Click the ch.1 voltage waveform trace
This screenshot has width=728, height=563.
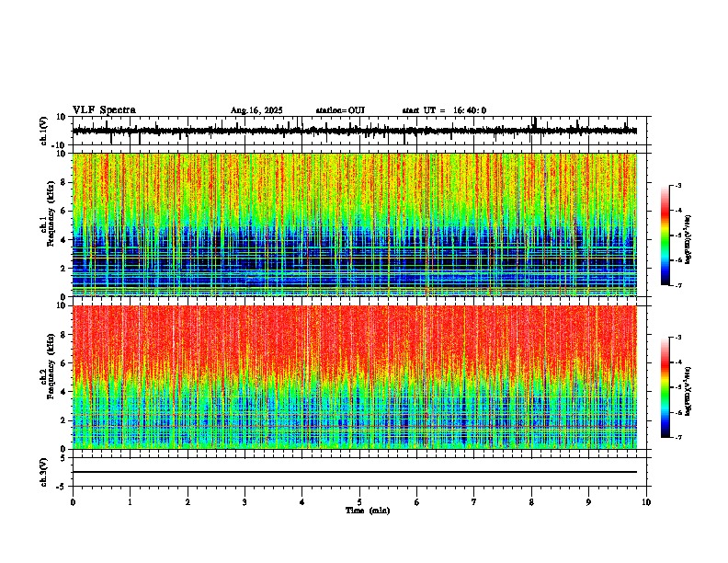(x=355, y=131)
